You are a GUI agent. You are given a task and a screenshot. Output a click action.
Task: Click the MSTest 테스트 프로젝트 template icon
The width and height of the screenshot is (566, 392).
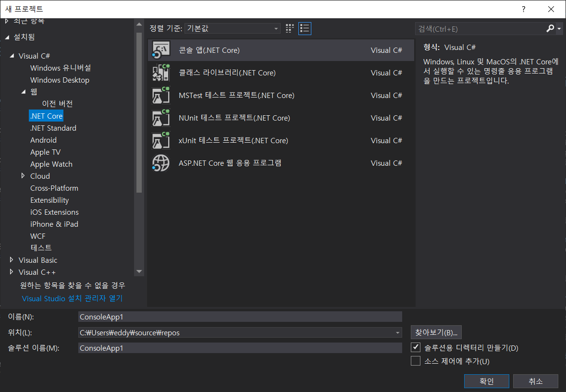pos(160,95)
